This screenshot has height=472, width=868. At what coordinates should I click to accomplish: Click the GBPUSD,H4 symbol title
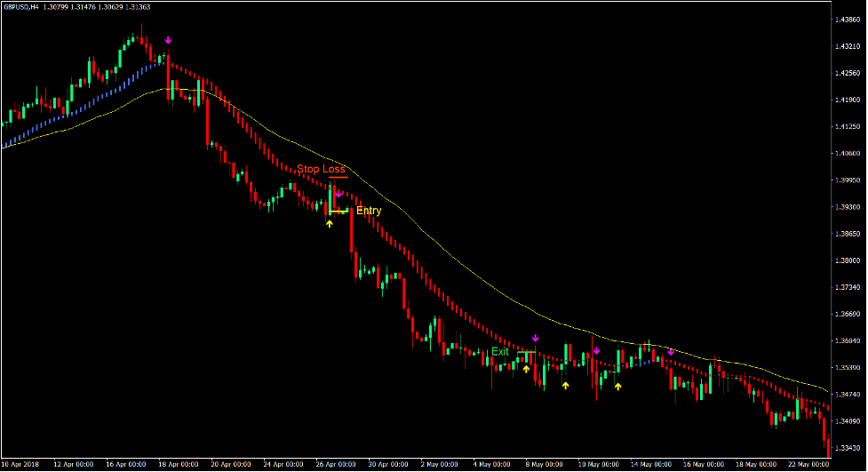pos(21,7)
